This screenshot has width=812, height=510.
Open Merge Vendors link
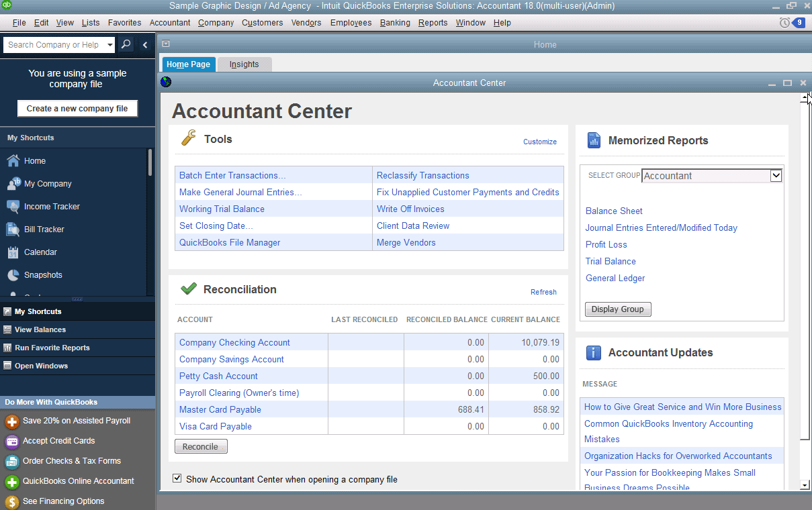click(x=406, y=243)
